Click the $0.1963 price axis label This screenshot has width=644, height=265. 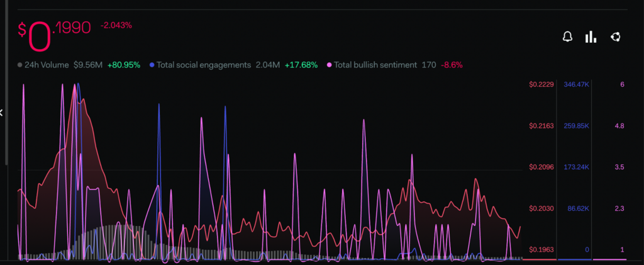(x=541, y=250)
